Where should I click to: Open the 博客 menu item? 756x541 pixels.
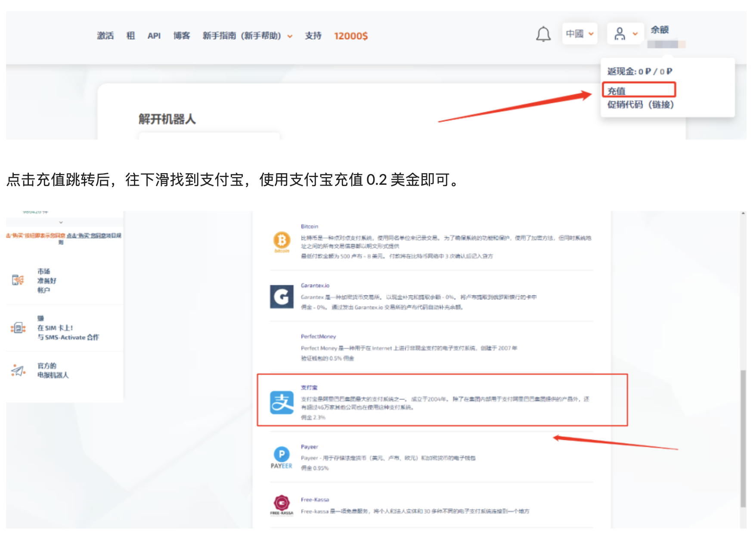pyautogui.click(x=182, y=36)
